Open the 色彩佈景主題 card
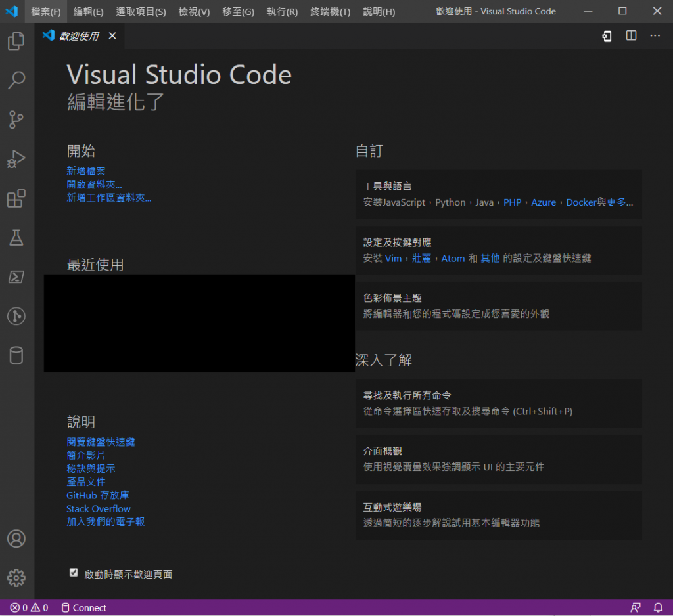The width and height of the screenshot is (673, 616). 499,306
